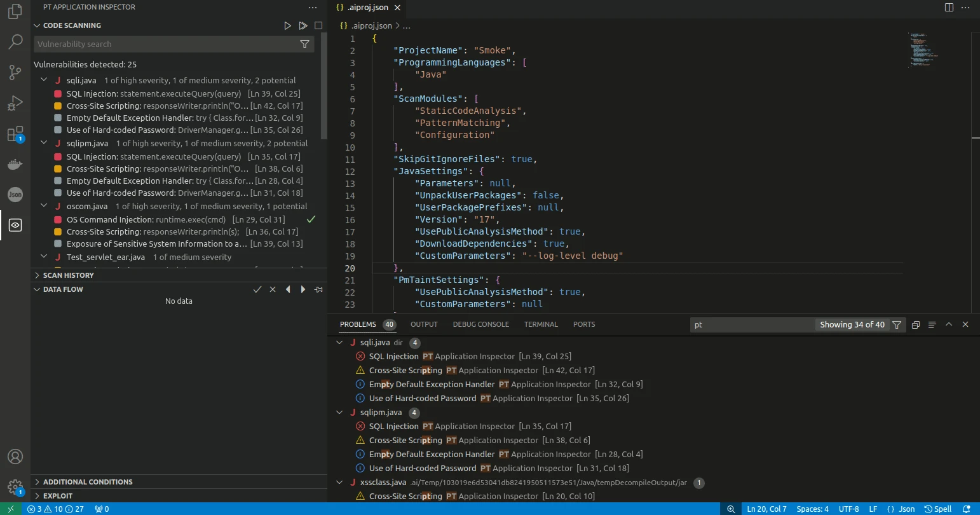Click the Spell checker item in status bar

pos(939,509)
